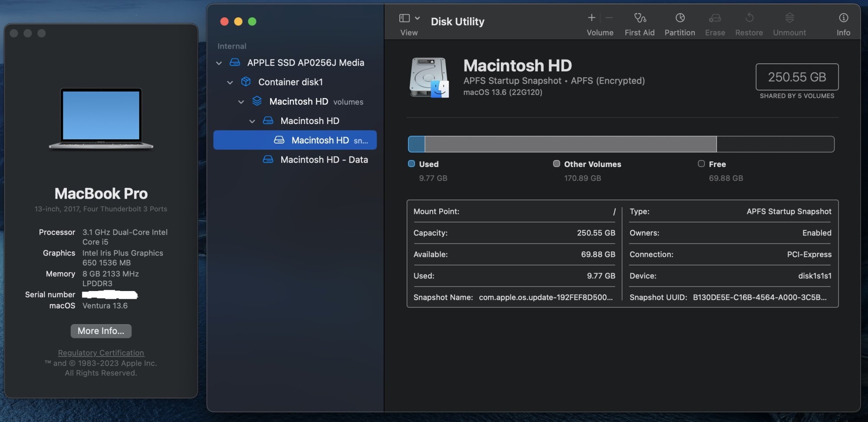Click APFS Startup Snapshot type value
The image size is (868, 422).
(x=789, y=212)
